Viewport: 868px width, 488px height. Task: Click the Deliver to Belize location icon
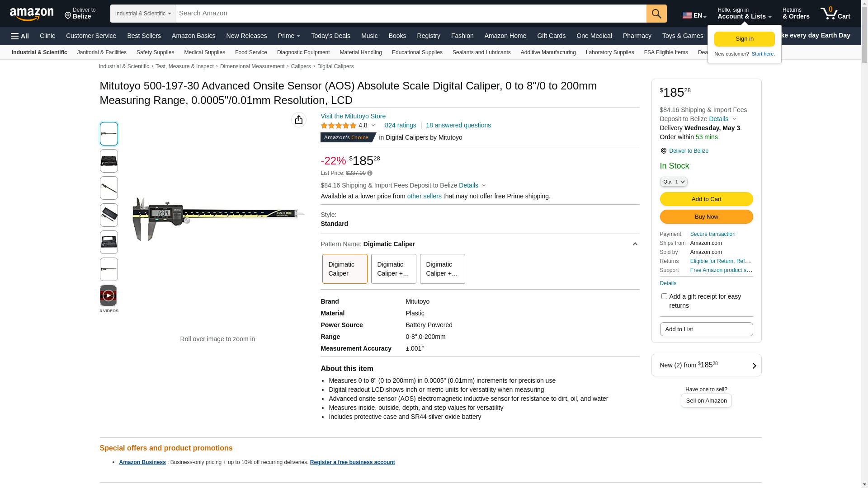pos(663,151)
